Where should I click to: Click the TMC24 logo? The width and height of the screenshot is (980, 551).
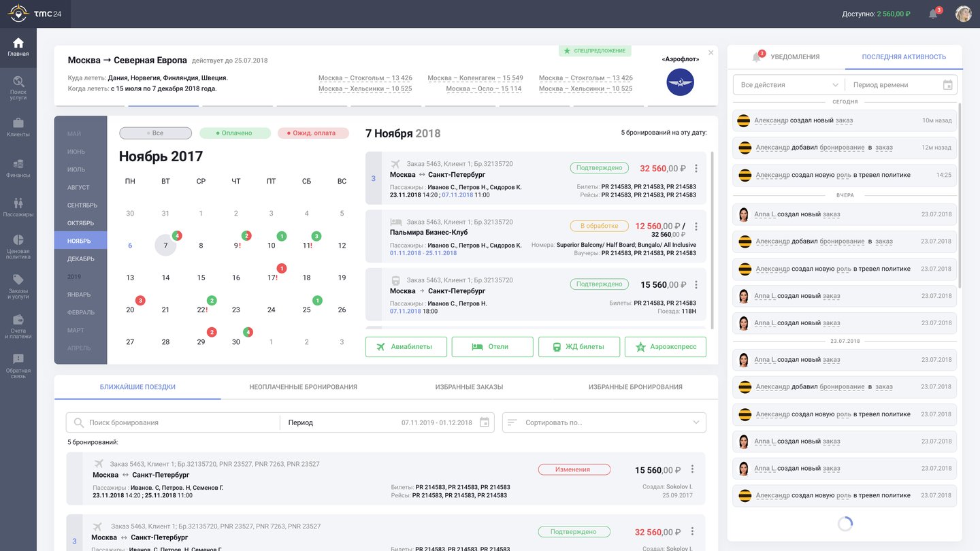tap(35, 14)
